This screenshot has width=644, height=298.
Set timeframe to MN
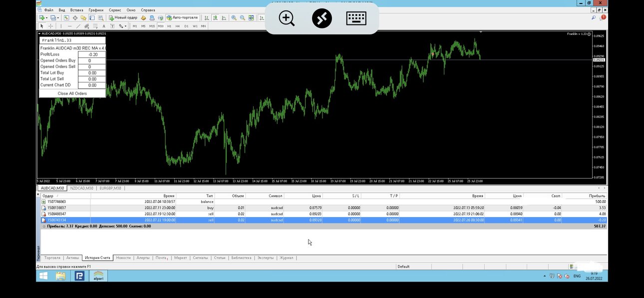[204, 26]
